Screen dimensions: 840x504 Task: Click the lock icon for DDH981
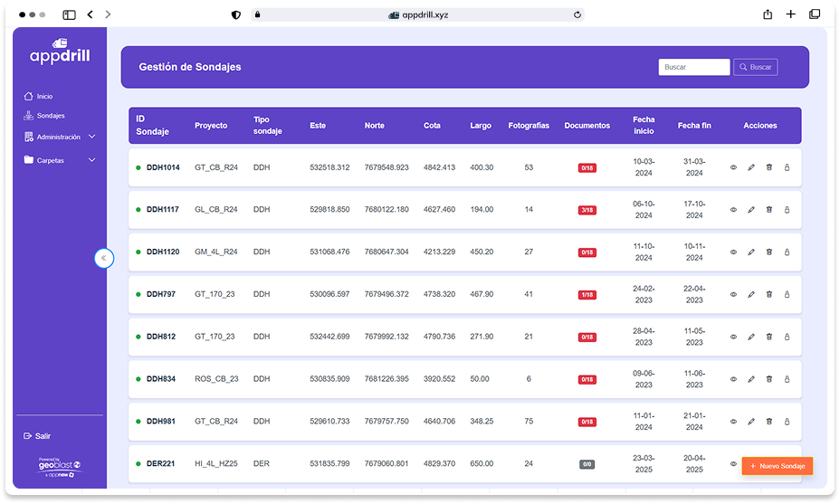pyautogui.click(x=787, y=422)
